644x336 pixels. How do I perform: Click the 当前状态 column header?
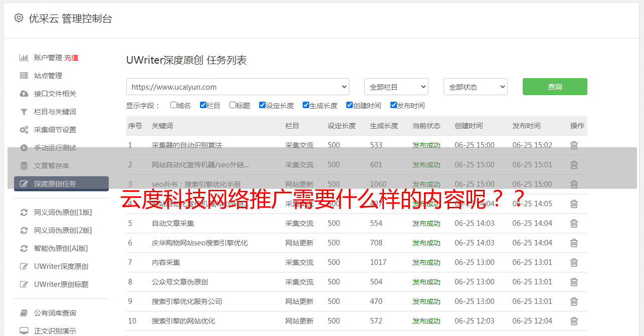[426, 126]
